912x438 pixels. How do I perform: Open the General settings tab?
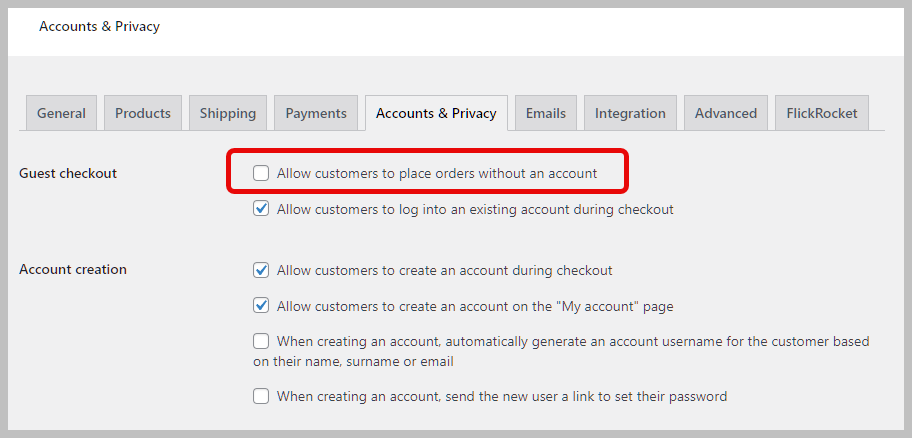tap(61, 113)
